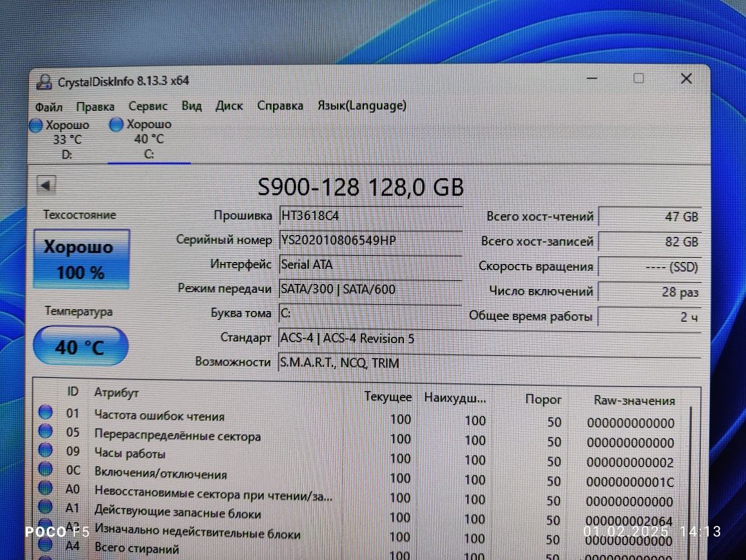
Task: Open the Файл menu
Action: point(48,106)
